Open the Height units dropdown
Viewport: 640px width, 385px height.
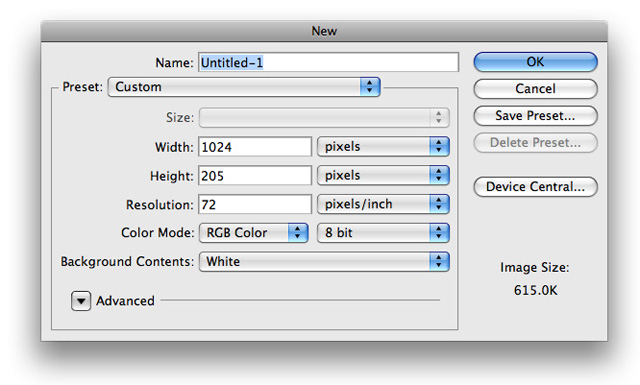pos(383,176)
